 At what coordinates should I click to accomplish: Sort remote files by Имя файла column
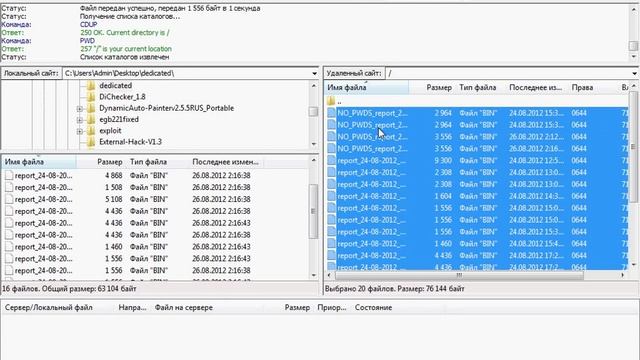[x=367, y=87]
